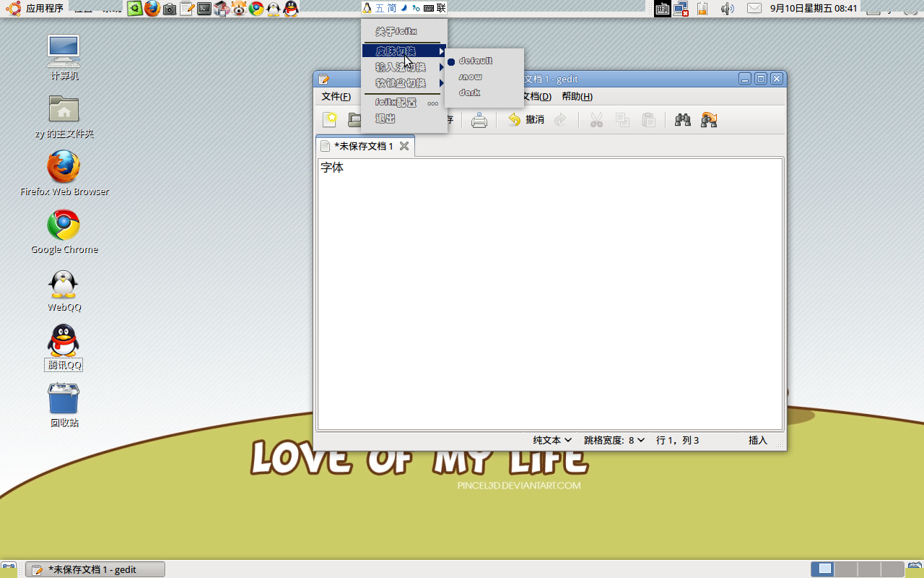Click the Redo arrow icon
The height and width of the screenshot is (578, 924).
pos(561,120)
